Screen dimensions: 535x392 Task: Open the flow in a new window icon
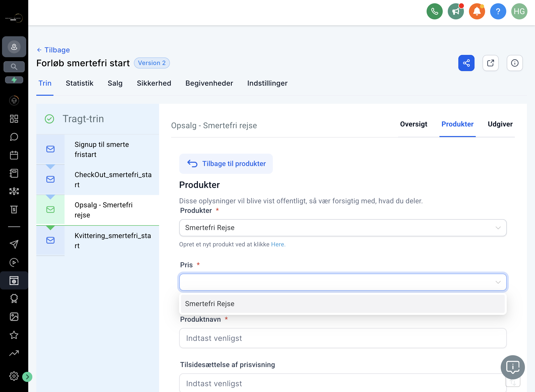(x=490, y=63)
